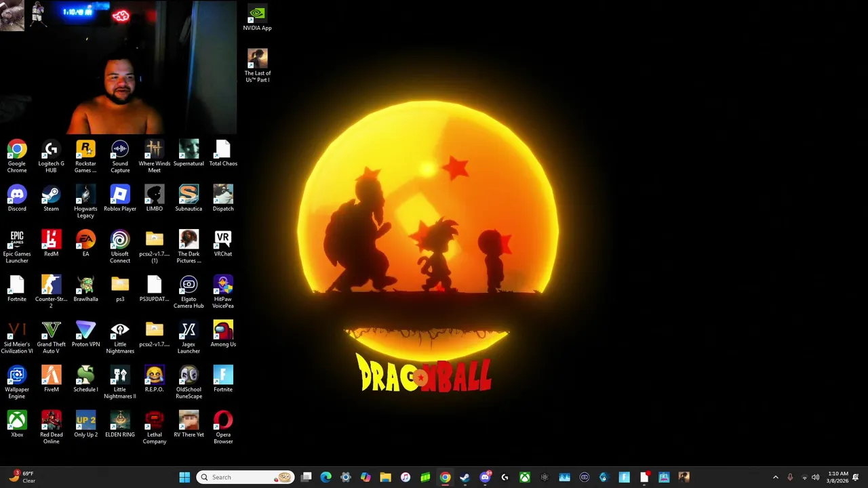
Task: Select the Subnautica desktop shortcut
Action: 189,199
